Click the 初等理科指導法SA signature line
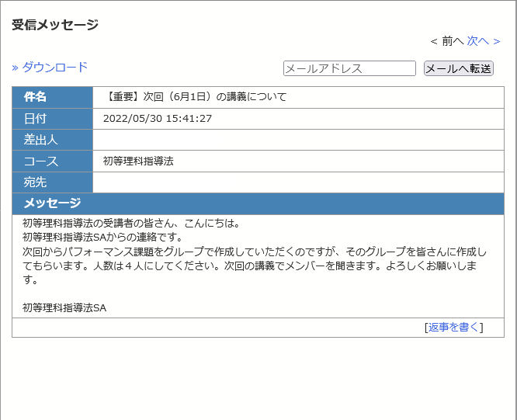The height and width of the screenshot is (420, 517). tap(64, 307)
